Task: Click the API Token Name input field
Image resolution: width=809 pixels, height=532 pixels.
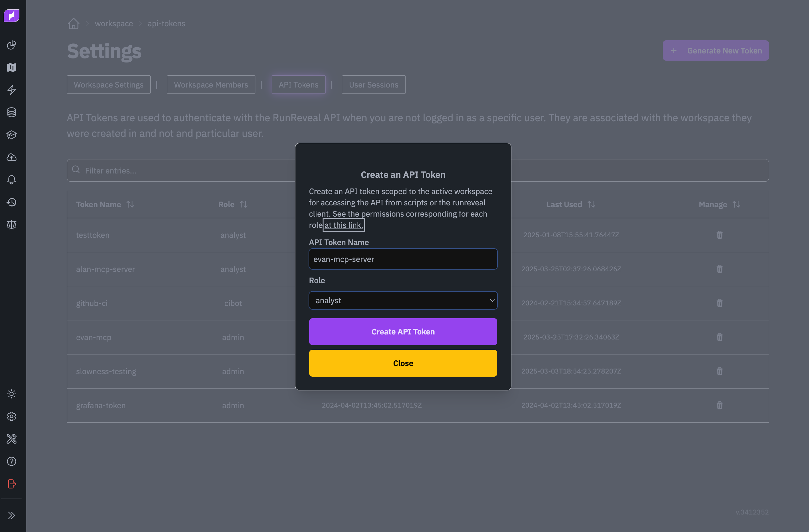Action: (403, 259)
